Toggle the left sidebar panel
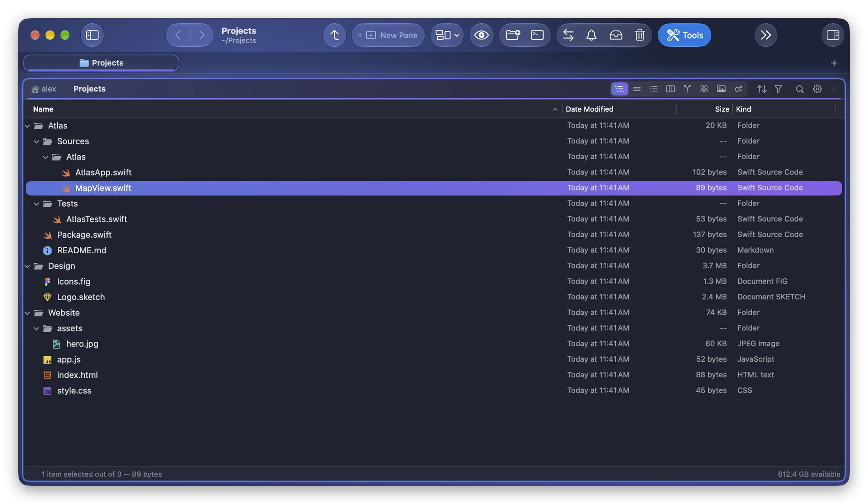 [x=92, y=35]
